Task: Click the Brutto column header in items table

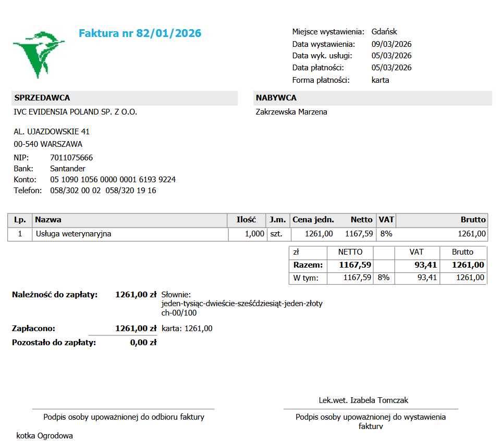Action: pos(473,220)
